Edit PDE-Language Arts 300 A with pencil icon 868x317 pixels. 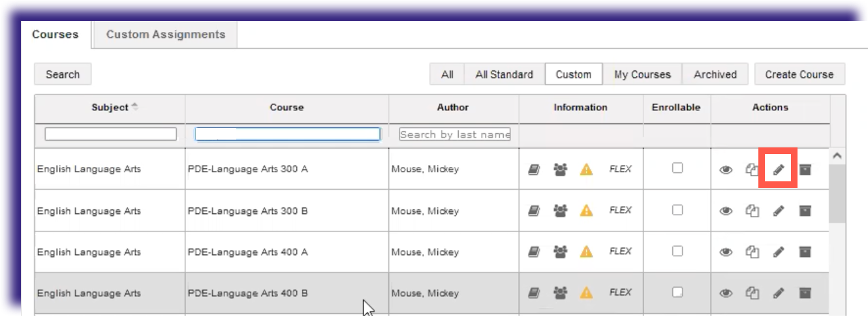pos(778,170)
